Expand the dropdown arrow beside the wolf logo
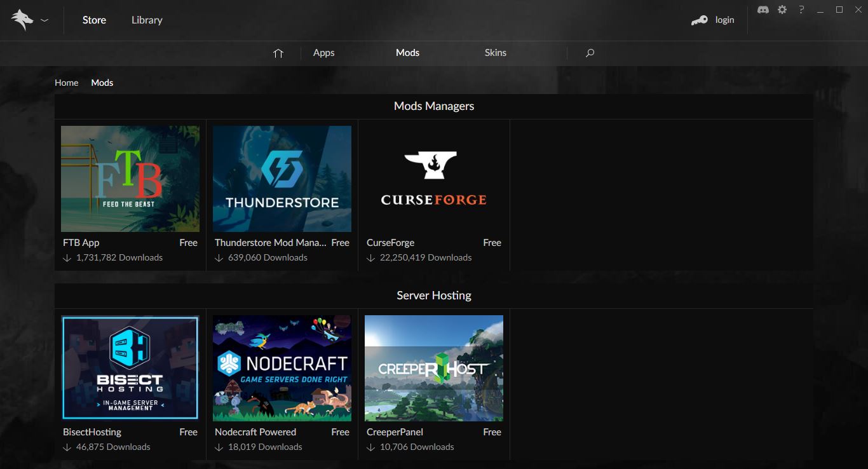This screenshot has height=469, width=868. click(44, 20)
